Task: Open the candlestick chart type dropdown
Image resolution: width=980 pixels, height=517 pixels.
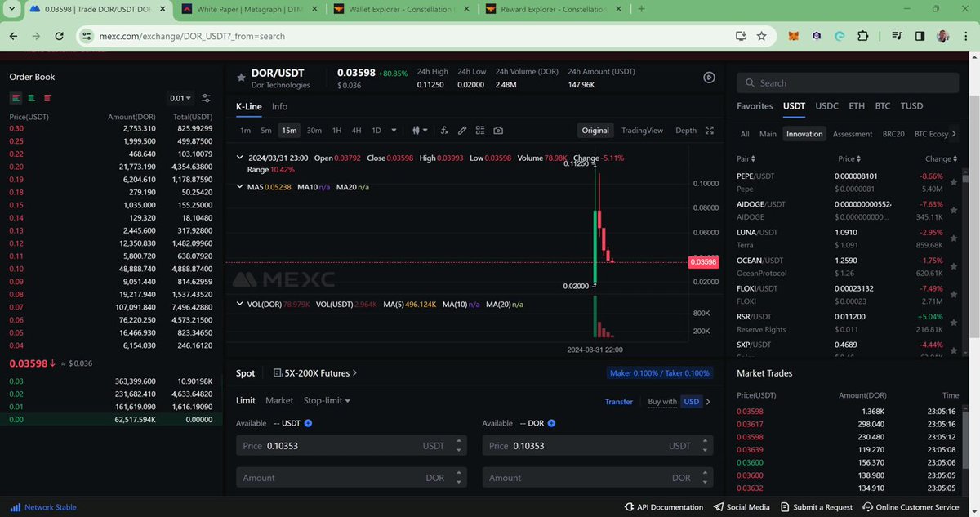Action: (x=420, y=130)
